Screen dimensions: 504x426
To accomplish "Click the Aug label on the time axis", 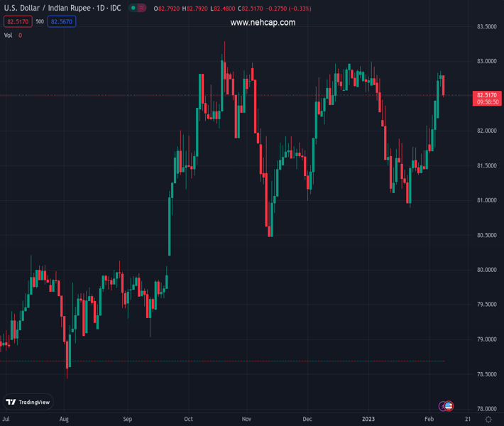I will [x=65, y=420].
